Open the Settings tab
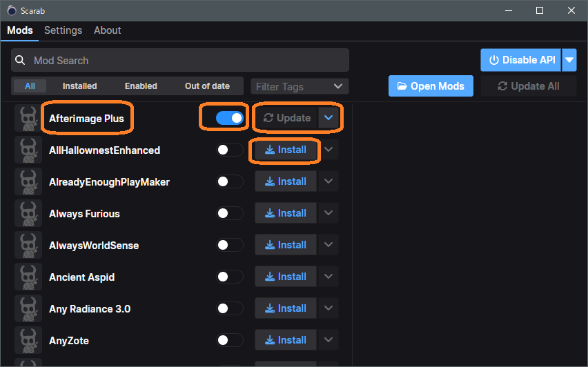The image size is (588, 367). click(63, 30)
